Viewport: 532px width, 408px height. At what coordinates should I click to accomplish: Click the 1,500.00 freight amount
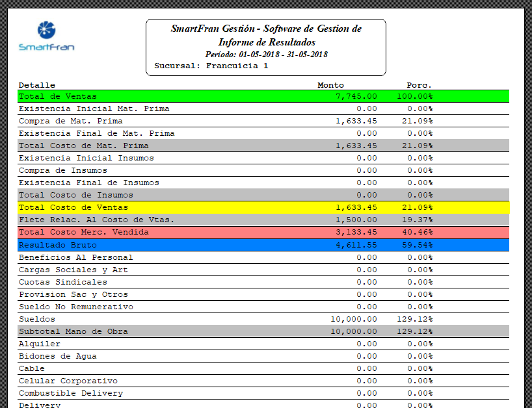[x=356, y=220]
